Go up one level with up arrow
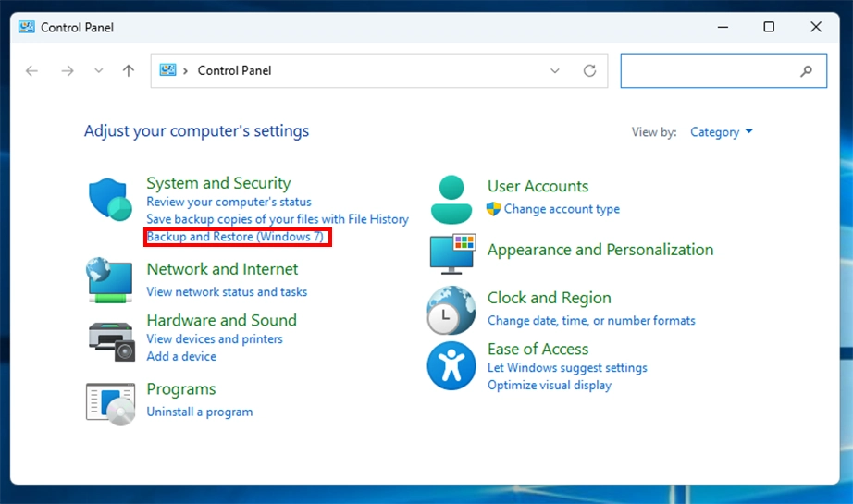The height and width of the screenshot is (504, 853). [129, 70]
